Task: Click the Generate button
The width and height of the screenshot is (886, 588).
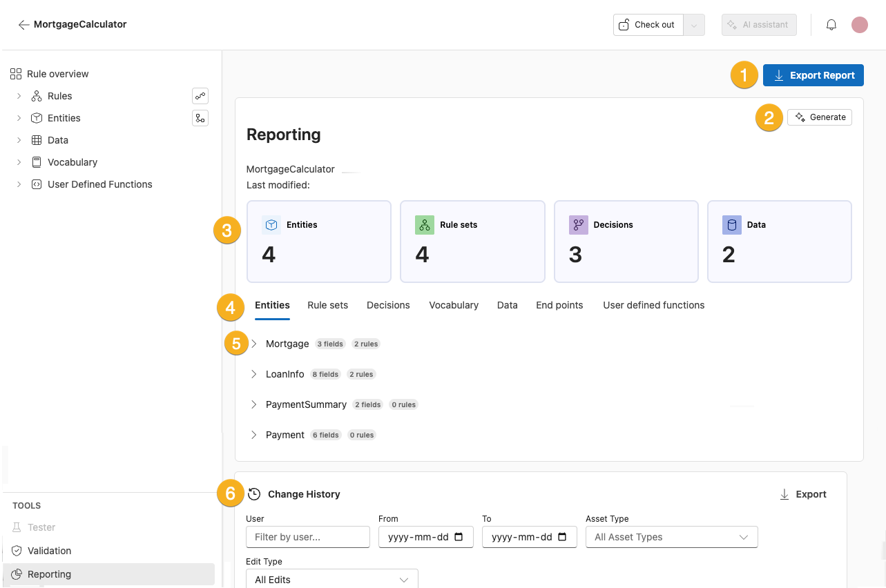Action: pyautogui.click(x=820, y=117)
